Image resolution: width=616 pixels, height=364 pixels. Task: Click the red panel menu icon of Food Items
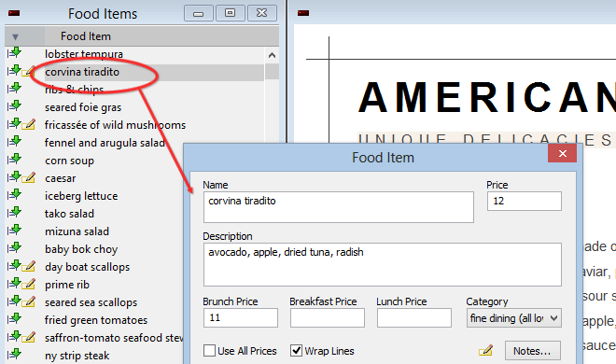(14, 13)
